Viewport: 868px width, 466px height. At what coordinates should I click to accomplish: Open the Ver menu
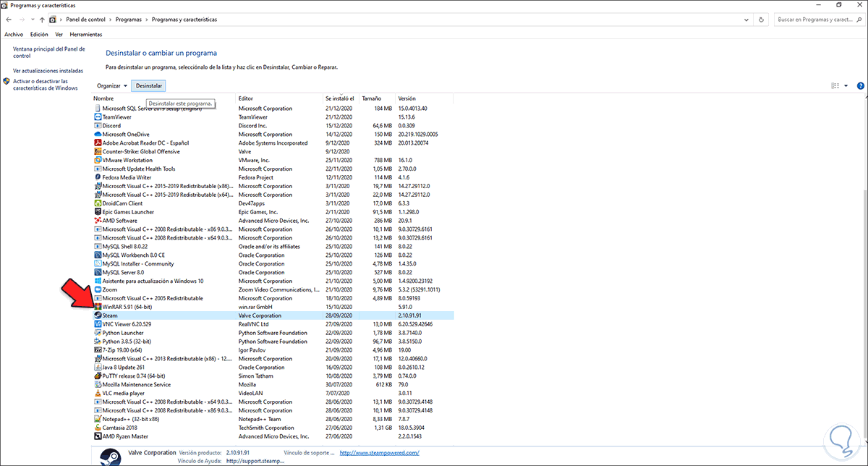pyautogui.click(x=59, y=34)
